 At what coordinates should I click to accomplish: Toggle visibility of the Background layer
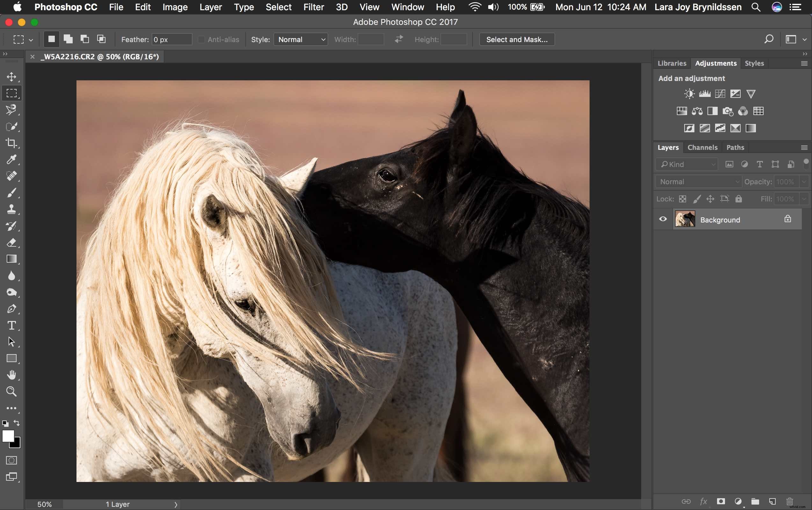(x=663, y=219)
